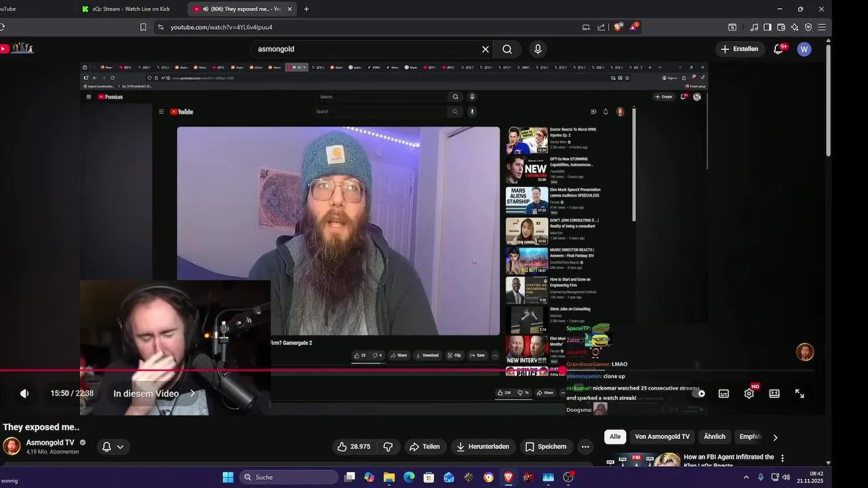This screenshot has height=488, width=868.
Task: Show more filter chips with right arrow
Action: click(x=775, y=437)
